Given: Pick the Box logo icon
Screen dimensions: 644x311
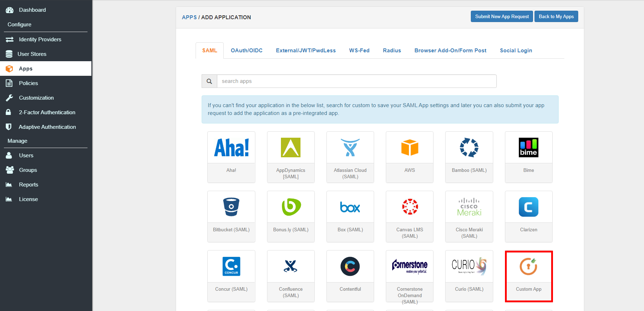Looking at the screenshot, I should (x=350, y=207).
